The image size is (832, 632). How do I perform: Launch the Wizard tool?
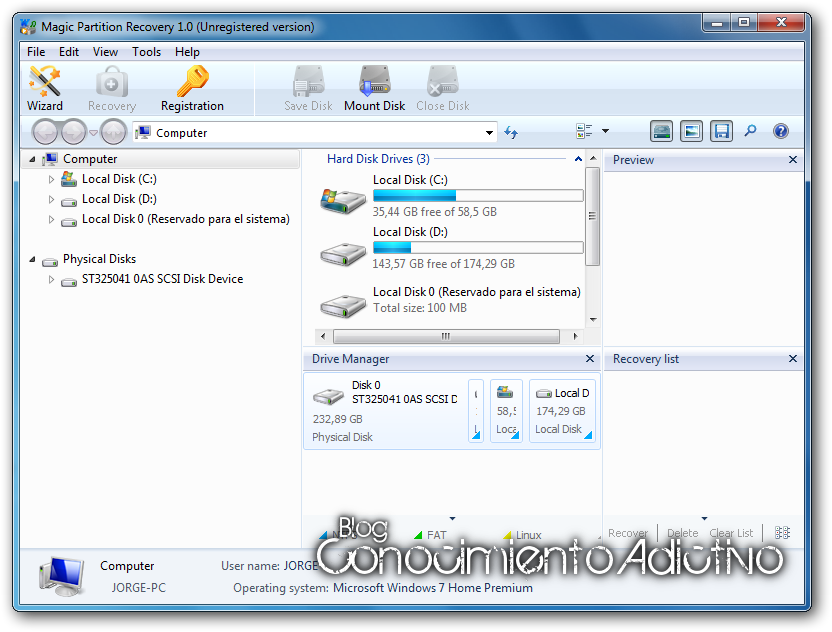coord(45,89)
